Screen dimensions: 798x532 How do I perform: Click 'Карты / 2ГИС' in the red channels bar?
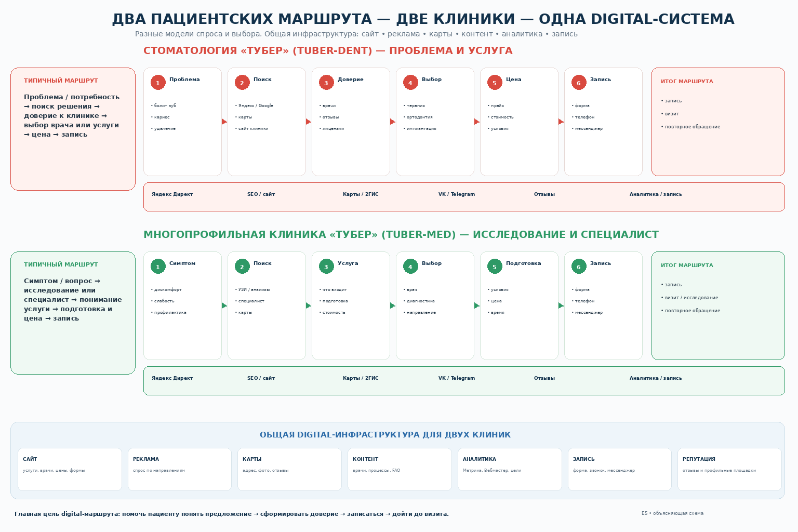click(x=361, y=194)
